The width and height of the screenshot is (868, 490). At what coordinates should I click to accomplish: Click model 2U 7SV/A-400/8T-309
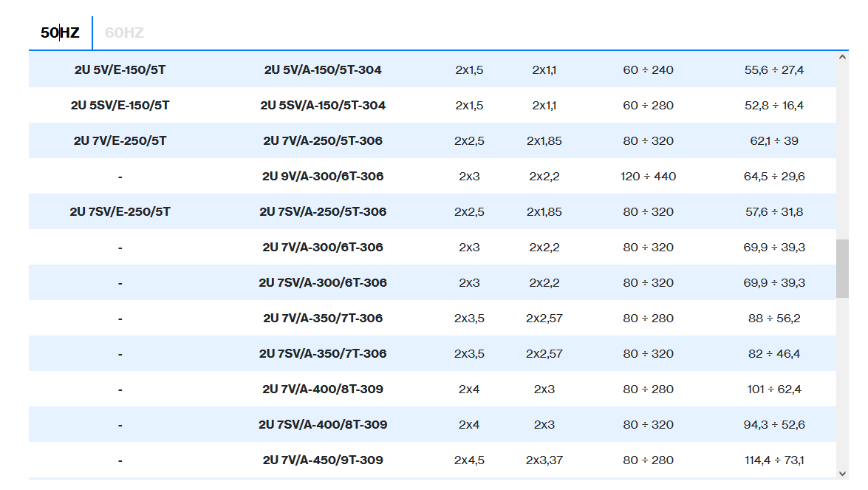tap(323, 425)
